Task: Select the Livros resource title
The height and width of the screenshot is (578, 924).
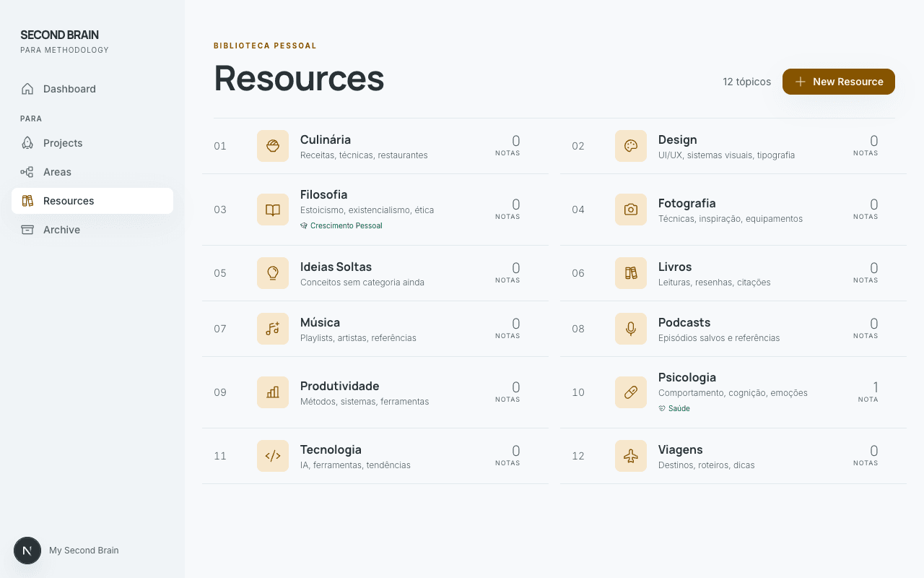Action: pos(675,267)
